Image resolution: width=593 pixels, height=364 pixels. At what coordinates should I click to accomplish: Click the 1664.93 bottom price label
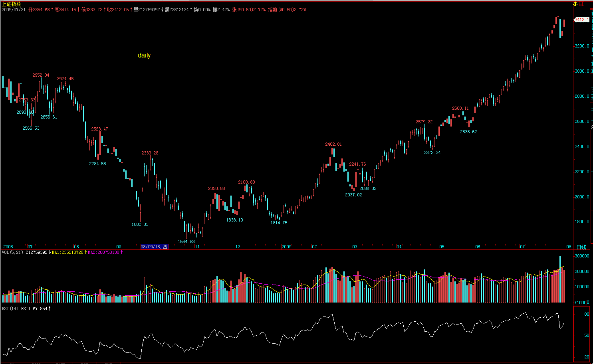[x=186, y=241]
